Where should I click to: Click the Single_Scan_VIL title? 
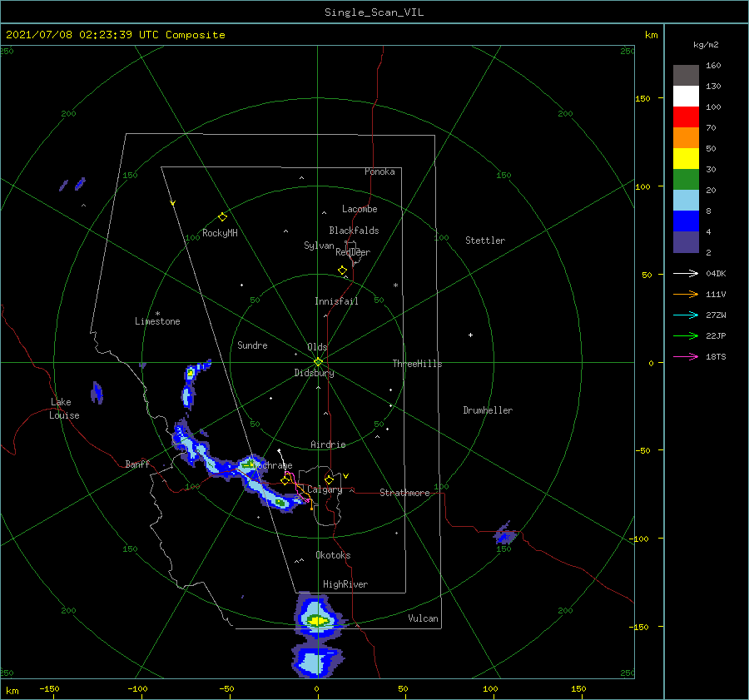[x=374, y=12]
